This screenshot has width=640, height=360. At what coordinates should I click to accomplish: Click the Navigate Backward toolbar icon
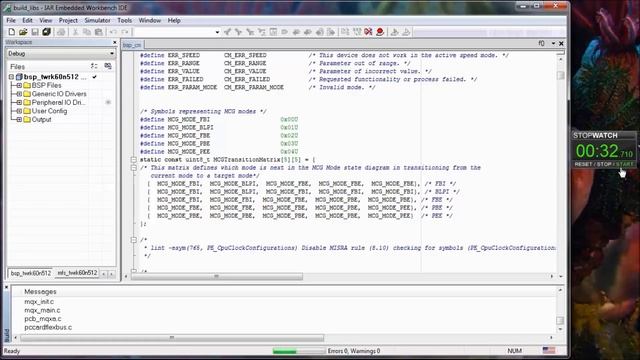tap(319, 32)
